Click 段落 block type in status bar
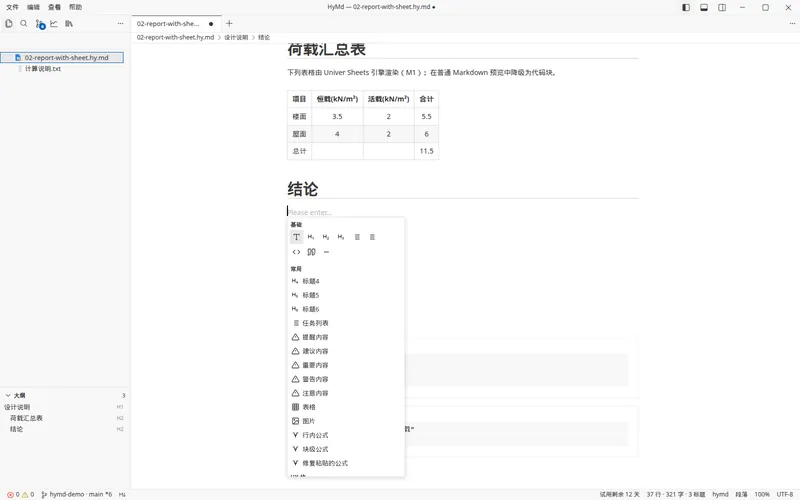800x500 pixels. 741,494
